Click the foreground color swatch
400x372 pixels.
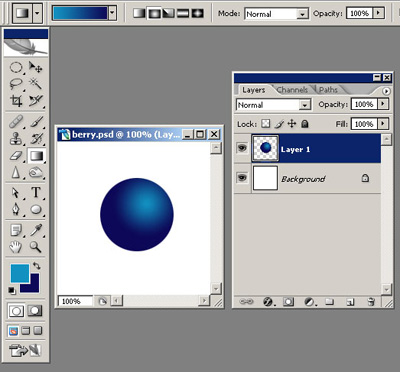point(20,273)
